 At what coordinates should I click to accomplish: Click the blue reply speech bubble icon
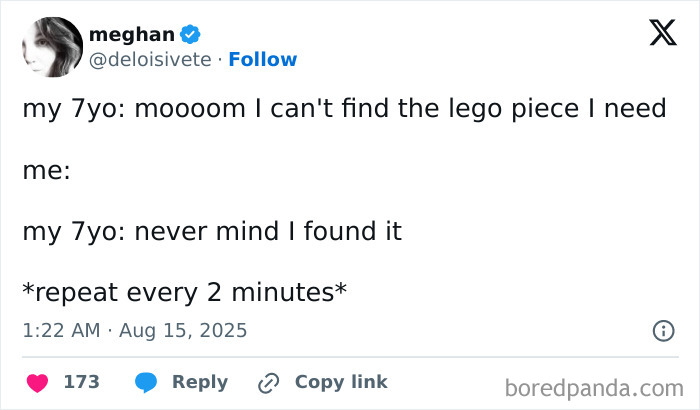click(145, 382)
